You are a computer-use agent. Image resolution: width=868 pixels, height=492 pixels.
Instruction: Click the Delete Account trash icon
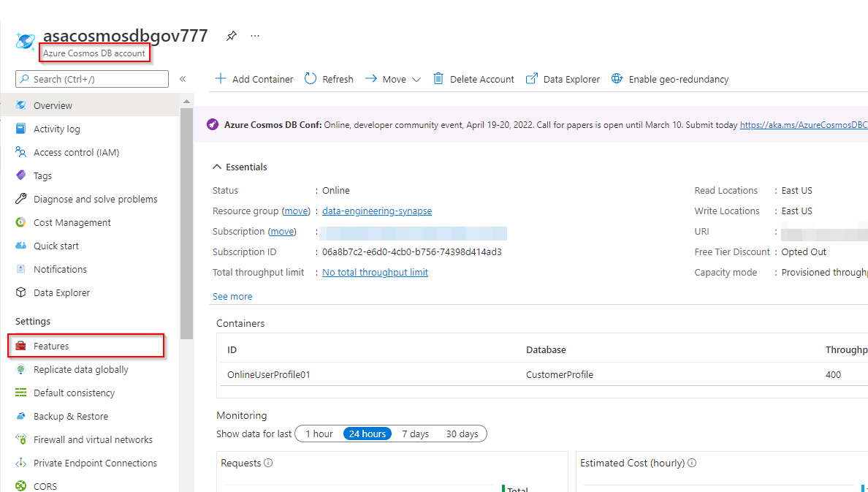coord(438,79)
